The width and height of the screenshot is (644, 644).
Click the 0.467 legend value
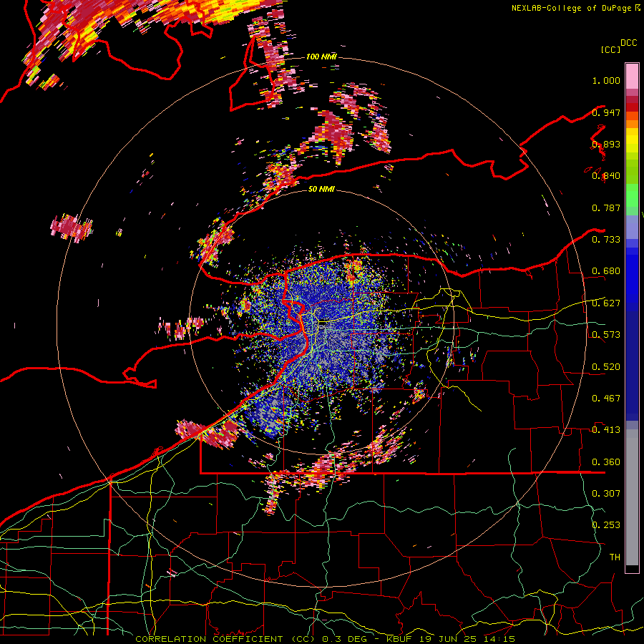coord(606,399)
